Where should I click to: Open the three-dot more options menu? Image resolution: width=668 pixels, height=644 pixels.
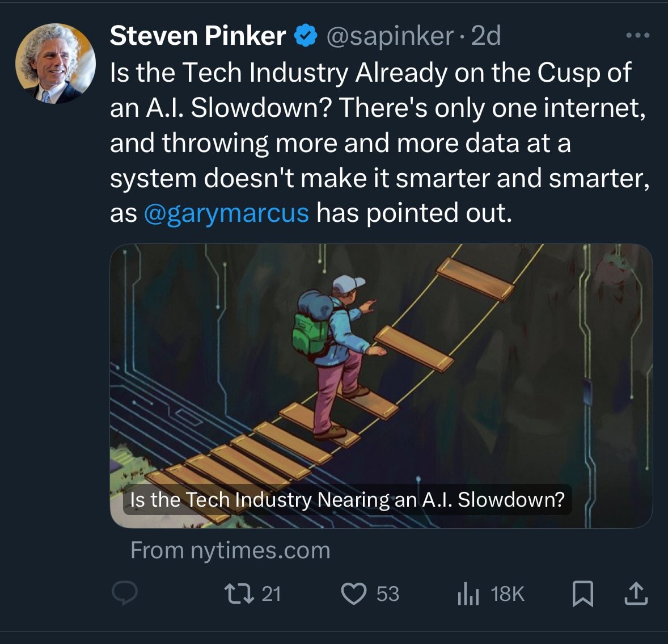[638, 36]
